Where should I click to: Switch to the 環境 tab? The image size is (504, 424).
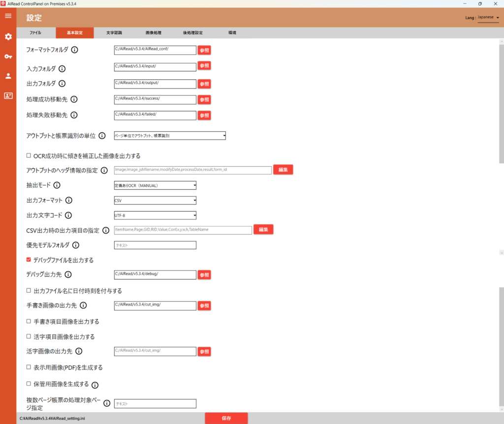click(x=232, y=33)
